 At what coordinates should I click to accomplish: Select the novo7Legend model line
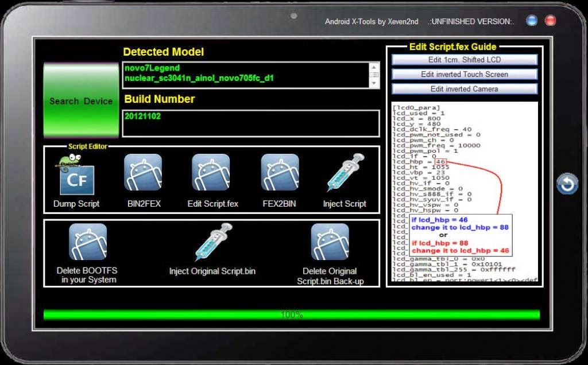click(x=152, y=68)
